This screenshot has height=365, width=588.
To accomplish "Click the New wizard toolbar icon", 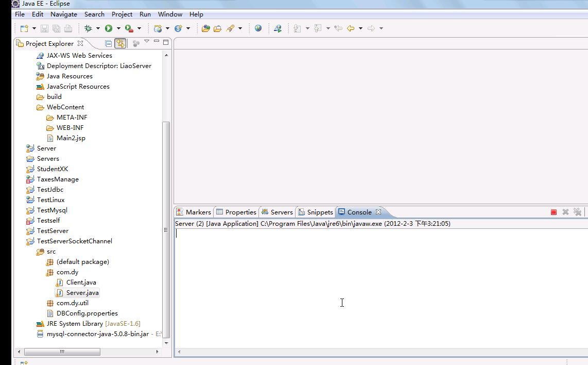I will 24,28.
